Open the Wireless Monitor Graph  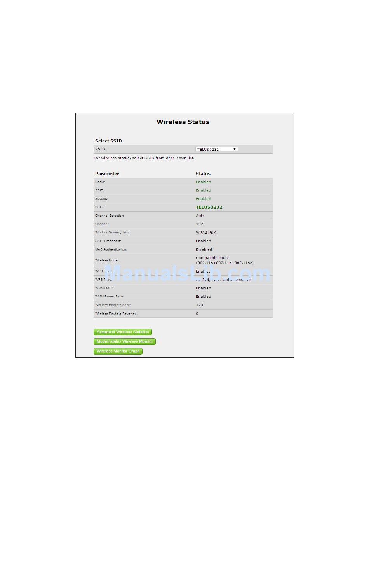(x=118, y=351)
